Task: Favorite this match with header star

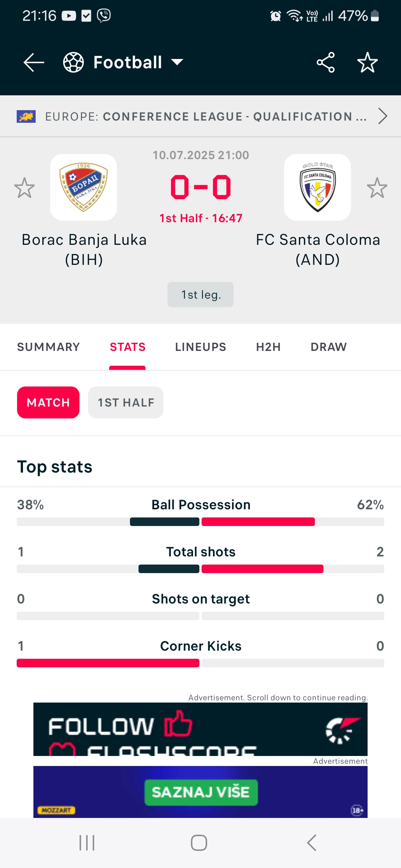Action: [x=368, y=62]
